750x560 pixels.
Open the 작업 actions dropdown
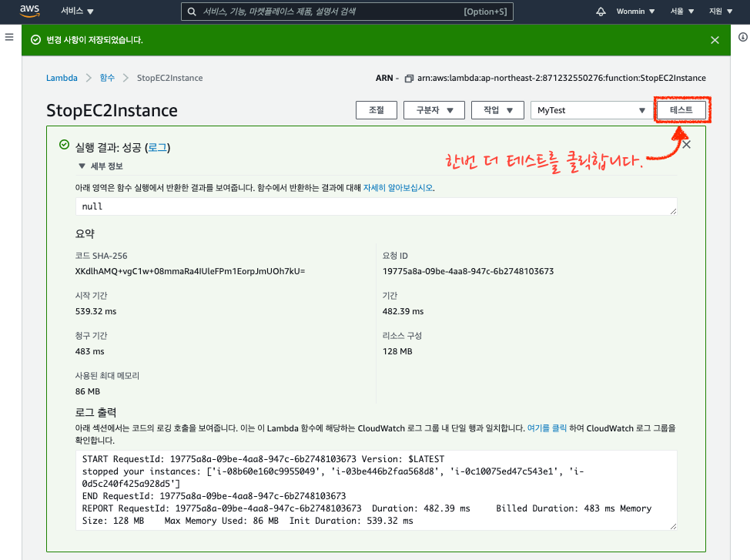point(497,110)
